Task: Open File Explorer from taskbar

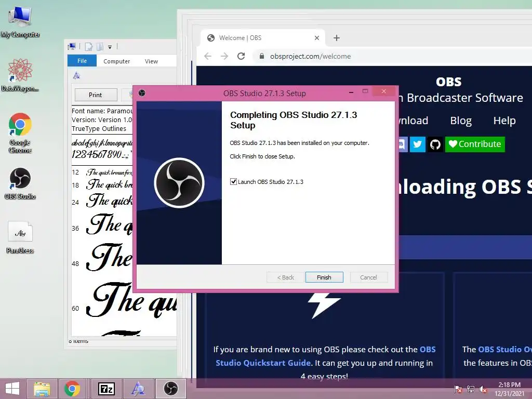Action: (x=42, y=389)
